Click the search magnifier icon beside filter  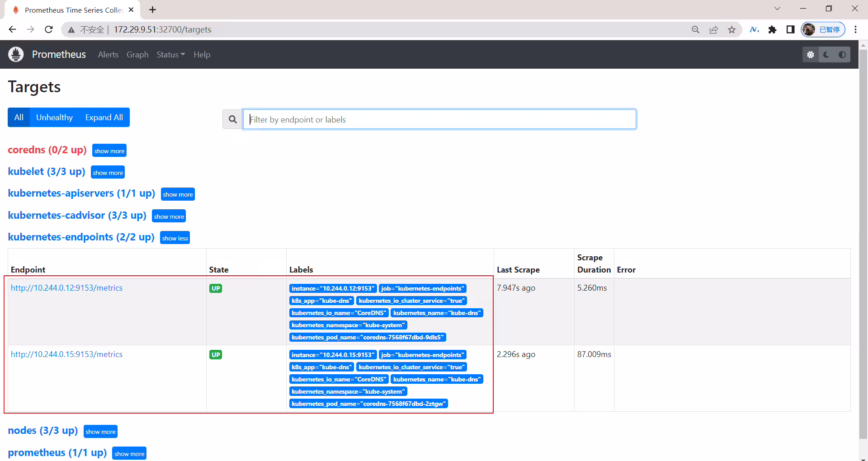pos(232,119)
